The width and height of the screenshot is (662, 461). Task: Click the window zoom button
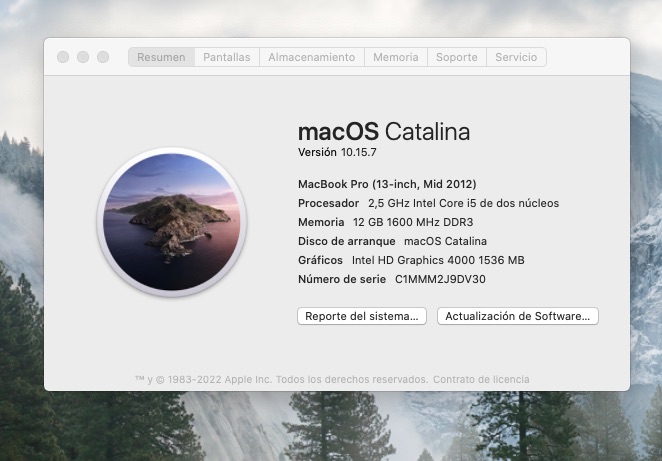[x=103, y=57]
